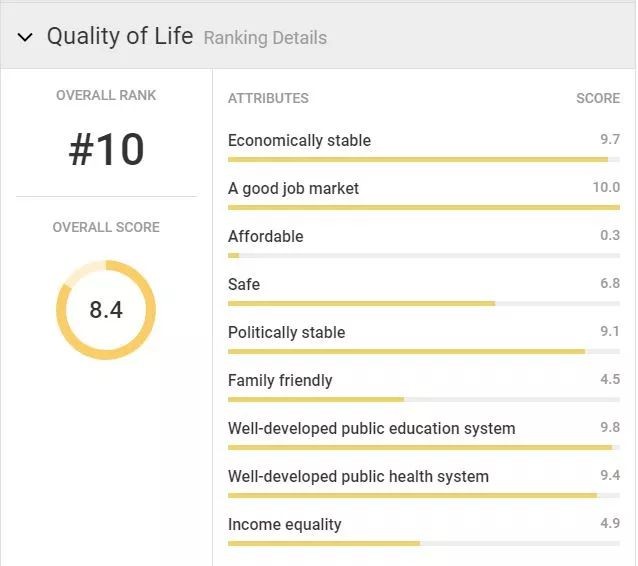Viewport: 638px width, 566px height.
Task: Click the Ranking Details label
Action: pos(265,38)
